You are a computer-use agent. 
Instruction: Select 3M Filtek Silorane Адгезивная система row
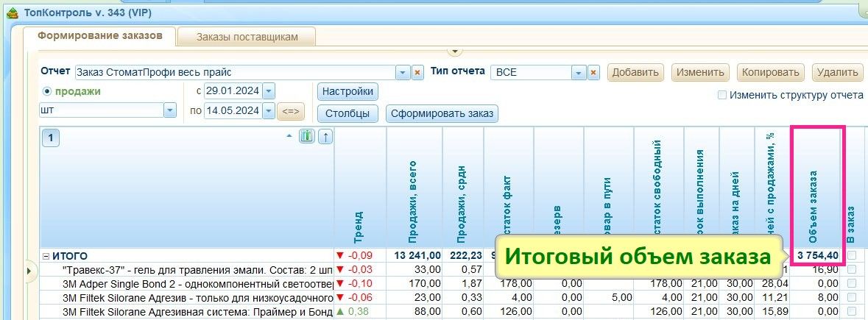197,312
